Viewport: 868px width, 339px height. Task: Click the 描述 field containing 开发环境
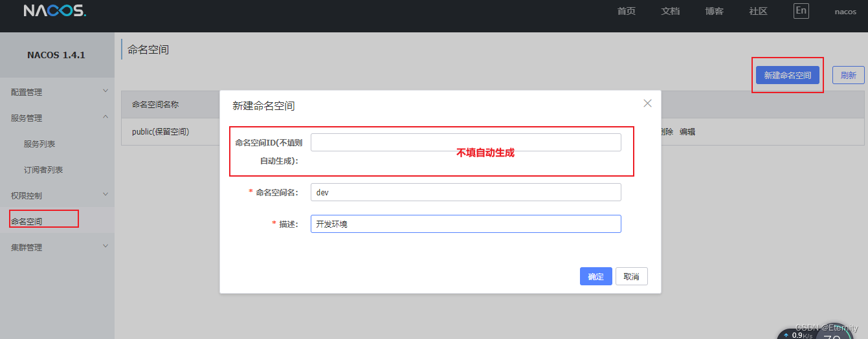coord(466,224)
